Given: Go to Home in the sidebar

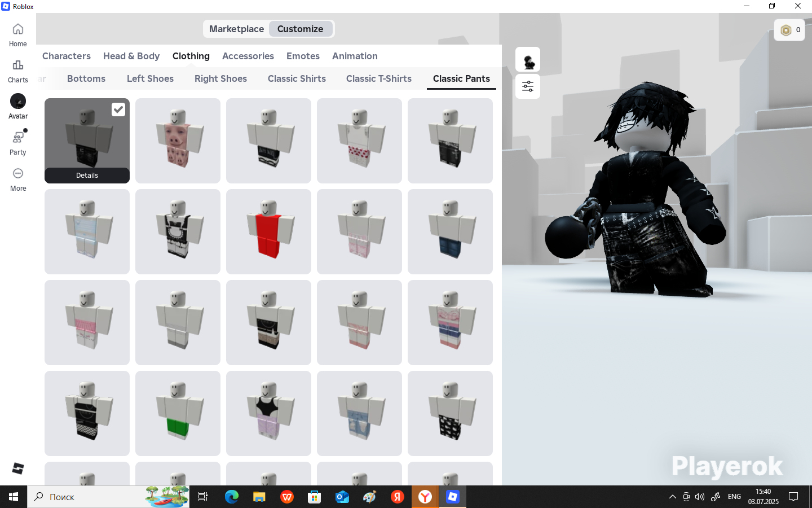Looking at the screenshot, I should [18, 35].
